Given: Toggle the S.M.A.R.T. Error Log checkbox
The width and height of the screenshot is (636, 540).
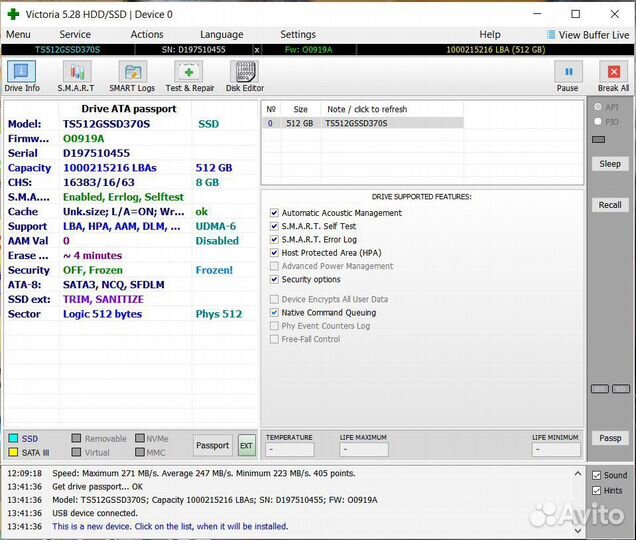Looking at the screenshot, I should click(x=274, y=239).
